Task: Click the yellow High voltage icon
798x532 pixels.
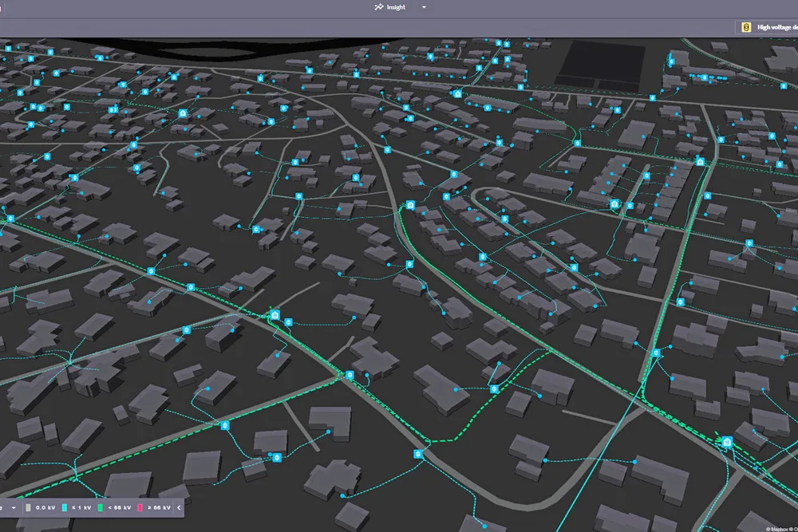Action: pyautogui.click(x=745, y=27)
